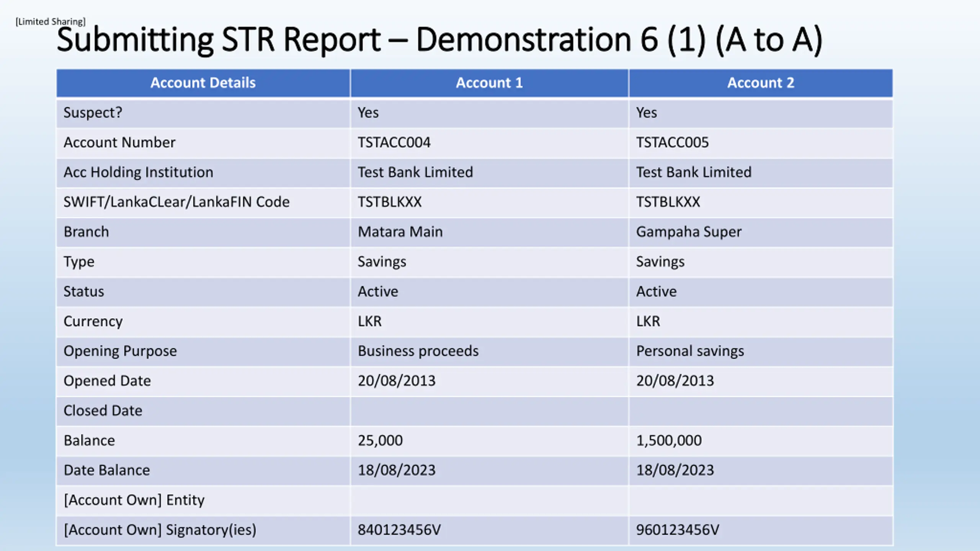Click the 'Account Number' row label
Viewport: 980px width, 551px height.
point(119,142)
